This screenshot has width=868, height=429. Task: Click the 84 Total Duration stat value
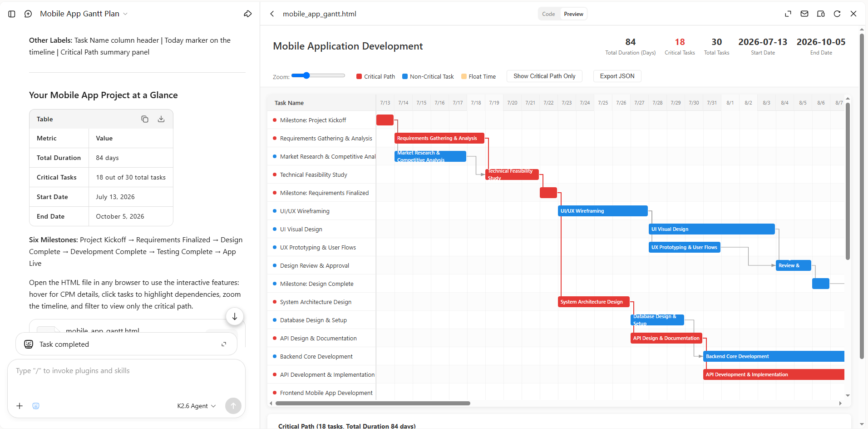tap(630, 42)
